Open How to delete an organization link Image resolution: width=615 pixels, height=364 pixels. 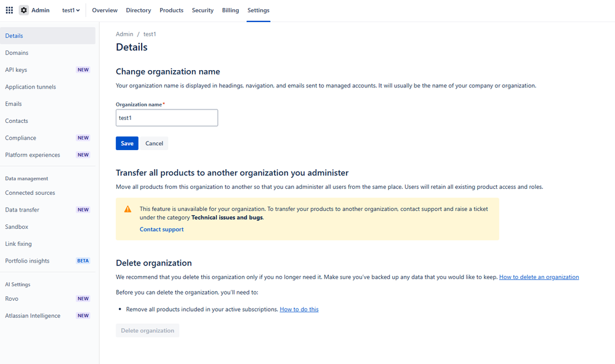pyautogui.click(x=539, y=277)
